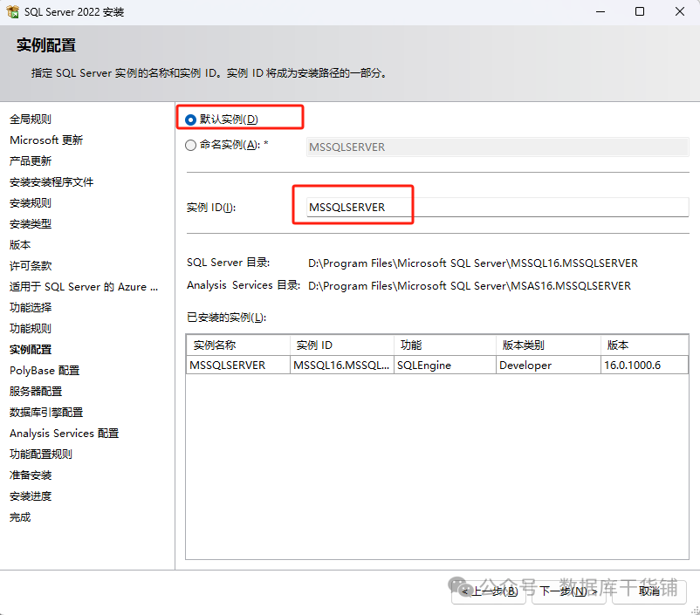Screen dimensions: 700x615
Task: Click the 功能选择 step in sidebar
Action: (31, 307)
